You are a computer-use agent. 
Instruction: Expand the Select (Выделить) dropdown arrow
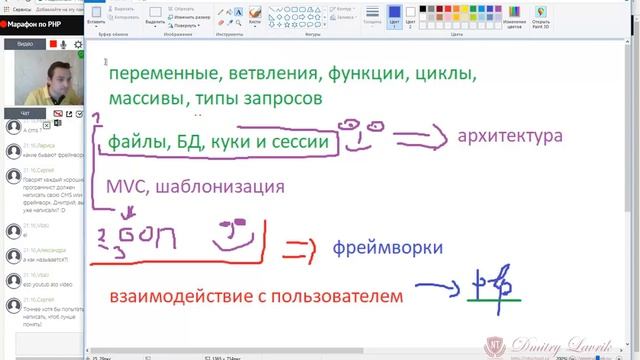tap(155, 27)
